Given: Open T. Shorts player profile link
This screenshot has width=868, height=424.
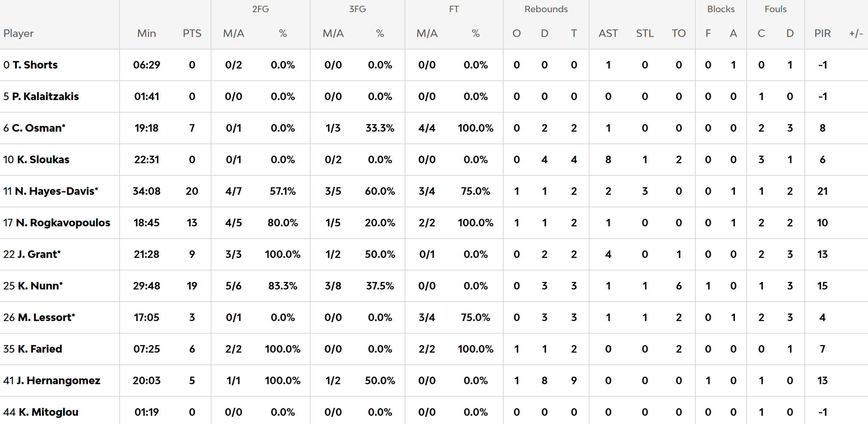Looking at the screenshot, I should [x=35, y=65].
